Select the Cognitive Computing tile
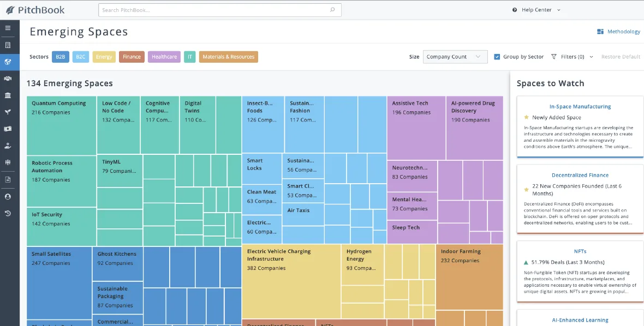644x326 pixels. pos(159,125)
